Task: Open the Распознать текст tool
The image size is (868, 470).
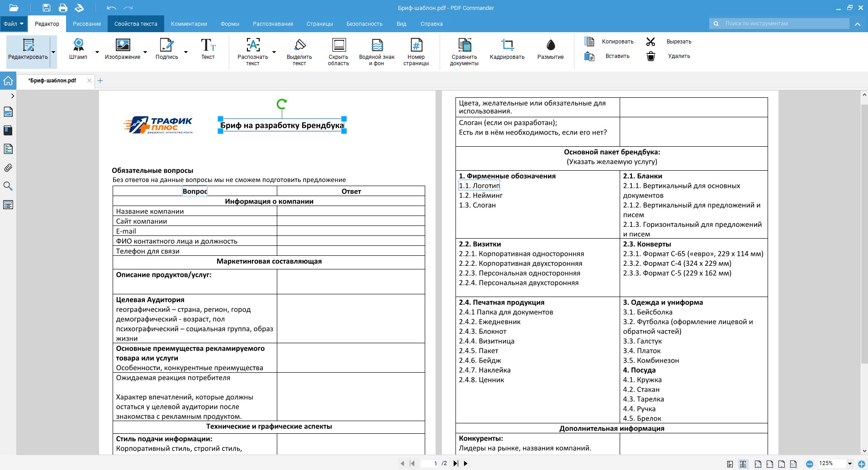Action: coord(252,52)
